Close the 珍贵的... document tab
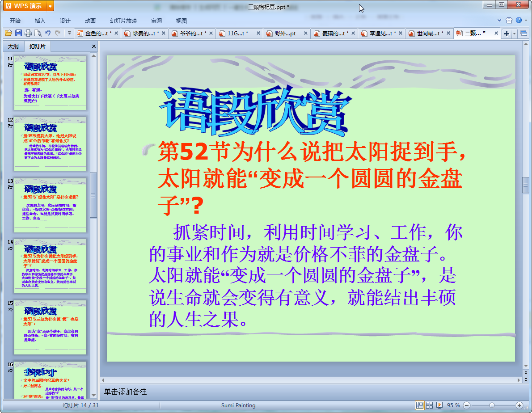This screenshot has width=532, height=413. tap(164, 33)
